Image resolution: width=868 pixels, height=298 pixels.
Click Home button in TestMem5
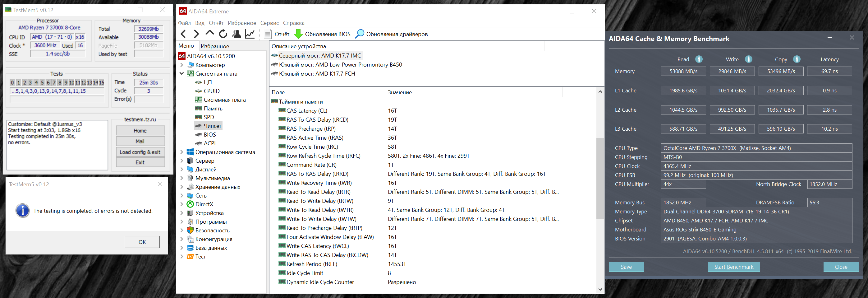coord(140,130)
